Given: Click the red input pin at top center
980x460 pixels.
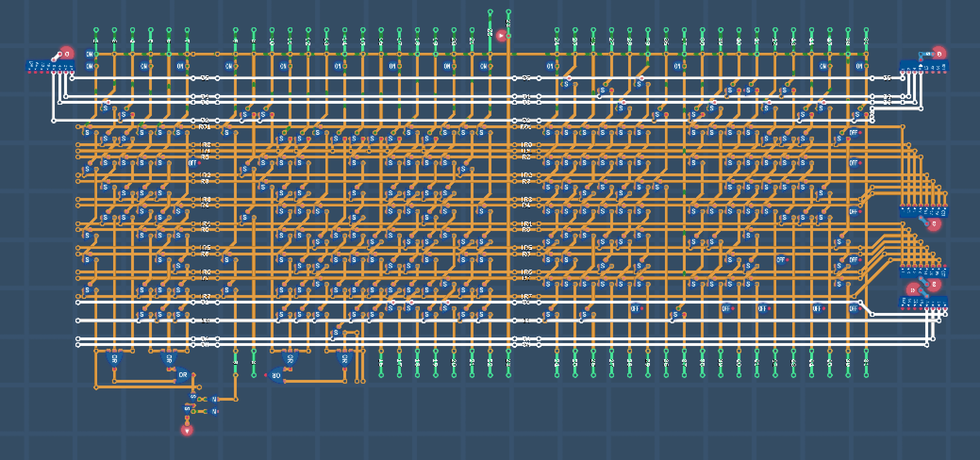Looking at the screenshot, I should point(501,35).
